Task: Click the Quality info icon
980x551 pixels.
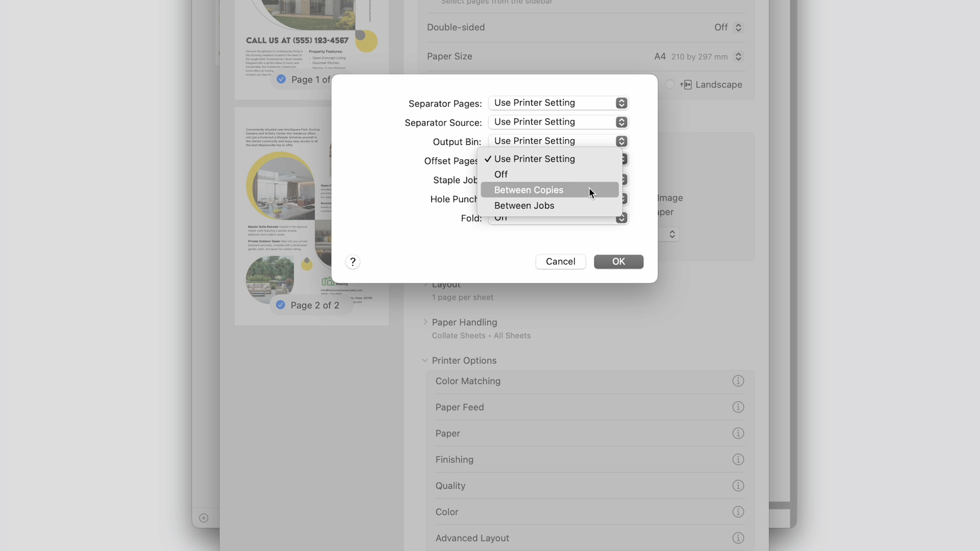Action: [738, 486]
